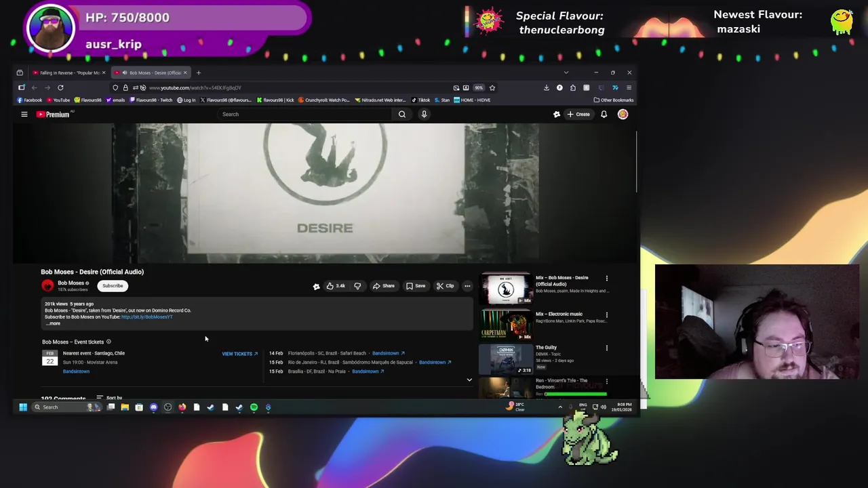Image resolution: width=868 pixels, height=488 pixels.
Task: Open the Flavours98 - Twitch bookmark
Action: (151, 100)
